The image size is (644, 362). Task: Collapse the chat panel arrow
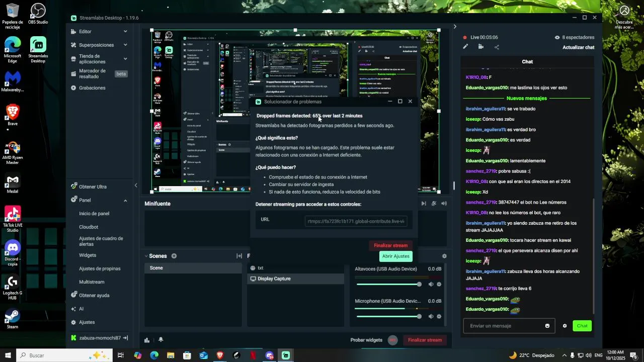[455, 27]
